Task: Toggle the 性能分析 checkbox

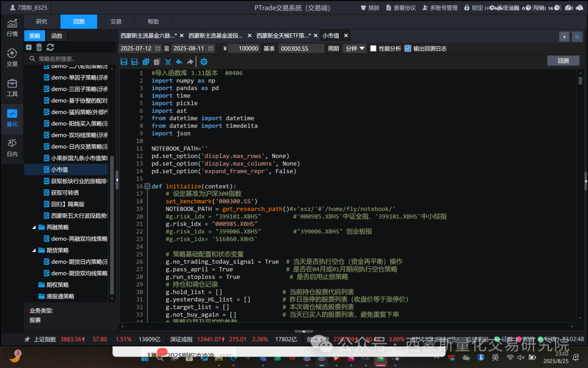Action: [373, 49]
